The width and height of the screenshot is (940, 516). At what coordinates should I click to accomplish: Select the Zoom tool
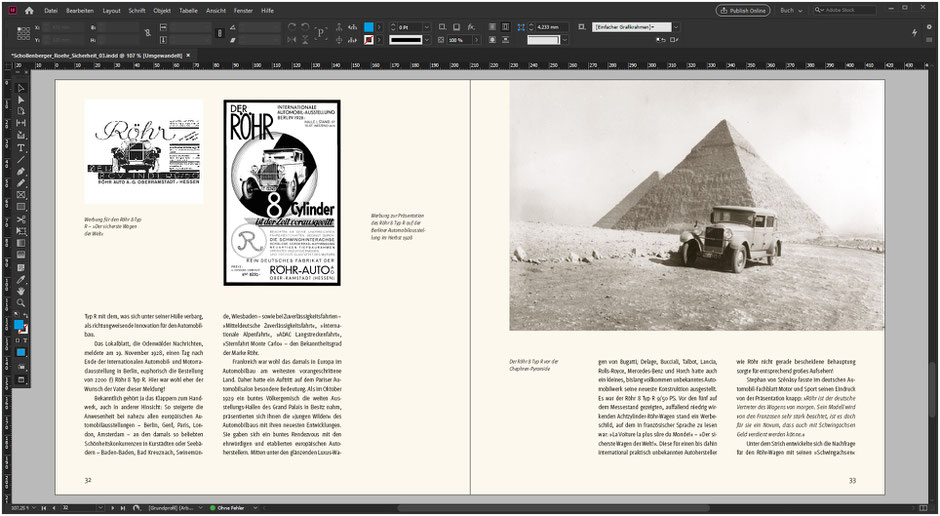click(x=21, y=303)
